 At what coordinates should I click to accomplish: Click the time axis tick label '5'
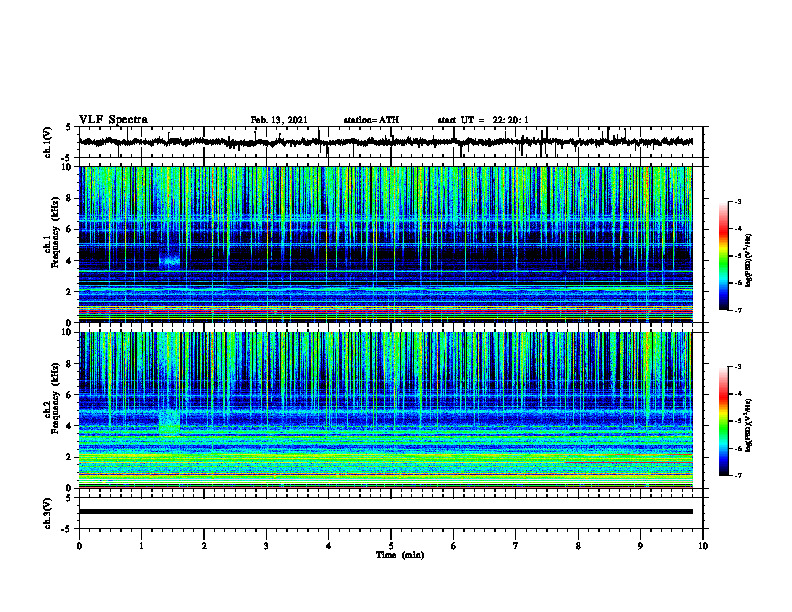pyautogui.click(x=391, y=546)
